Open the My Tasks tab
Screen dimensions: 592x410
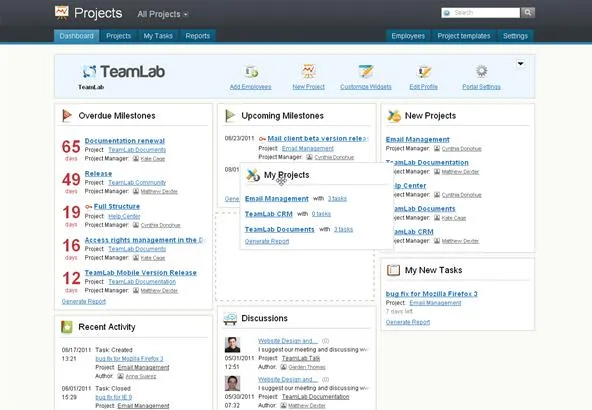coord(158,36)
